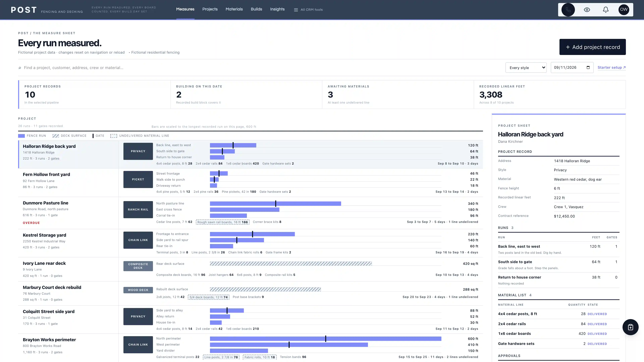Click the 09/11/2026 date field
Screen dimensions: 644x362
[x=572, y=68]
